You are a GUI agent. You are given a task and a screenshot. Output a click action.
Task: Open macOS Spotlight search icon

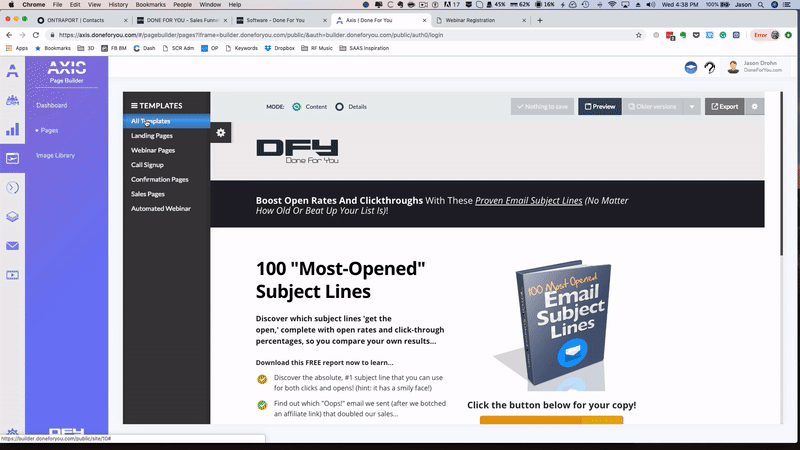pyautogui.click(x=761, y=5)
